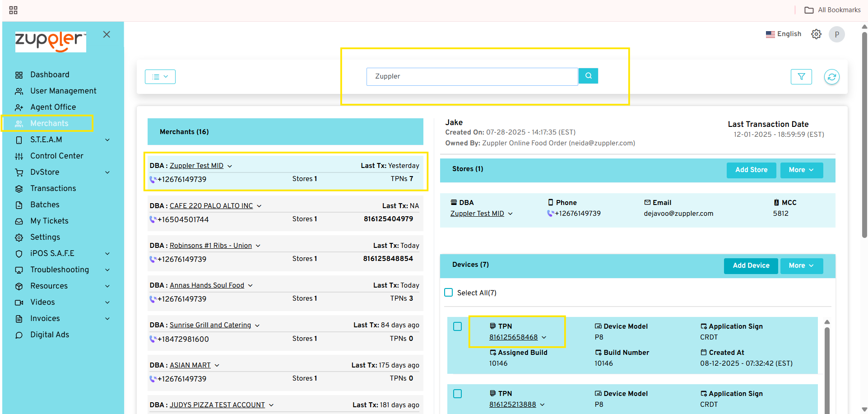
Task: Open the More dropdown in Stores
Action: 801,170
